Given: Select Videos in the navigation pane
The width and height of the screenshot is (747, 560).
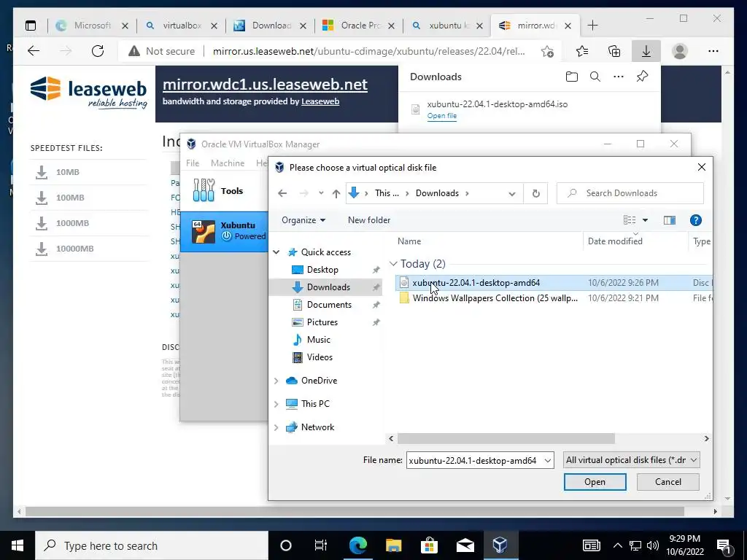Looking at the screenshot, I should coord(320,357).
